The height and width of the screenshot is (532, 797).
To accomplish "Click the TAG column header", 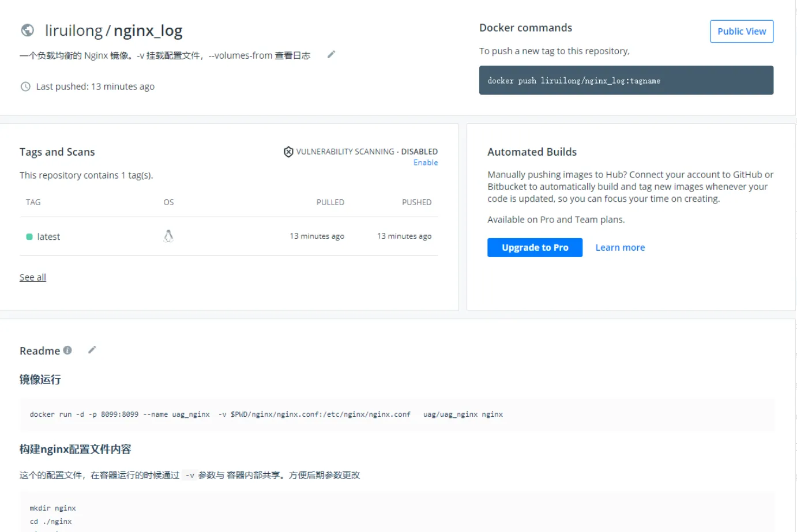I will pos(33,202).
